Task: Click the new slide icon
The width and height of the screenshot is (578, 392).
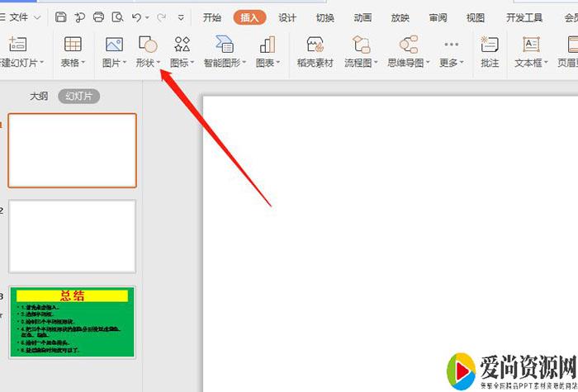Action: click(17, 44)
